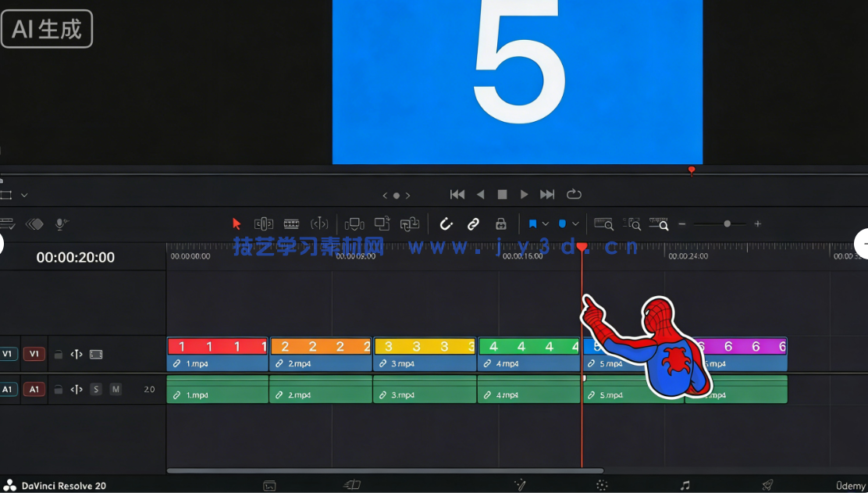Switch to the Fusion page
The image size is (868, 493).
[x=519, y=484]
